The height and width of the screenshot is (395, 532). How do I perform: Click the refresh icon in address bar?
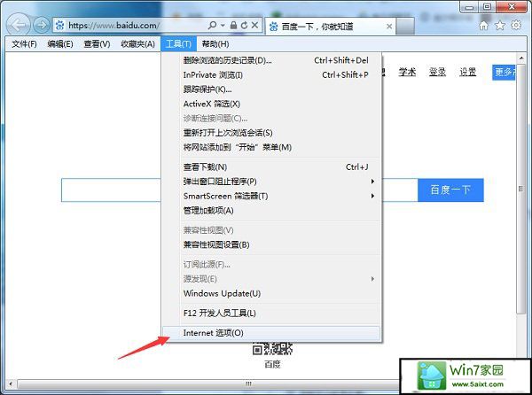244,25
